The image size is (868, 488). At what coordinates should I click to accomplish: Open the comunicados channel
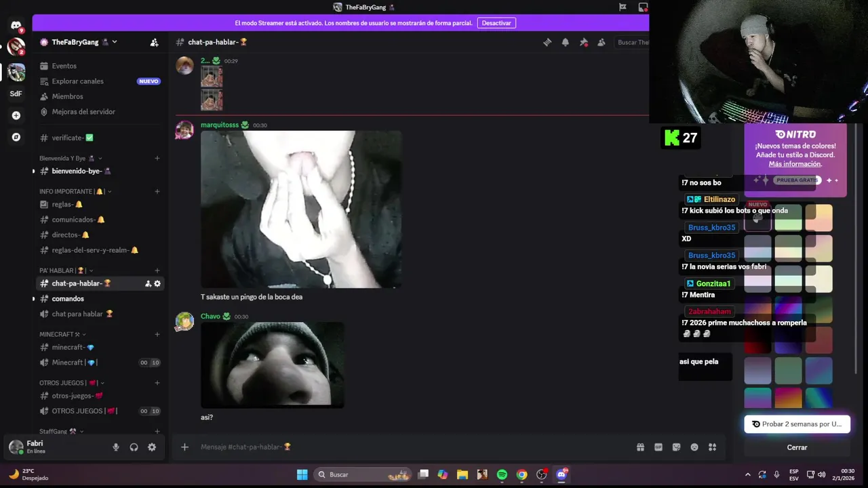[100, 220]
